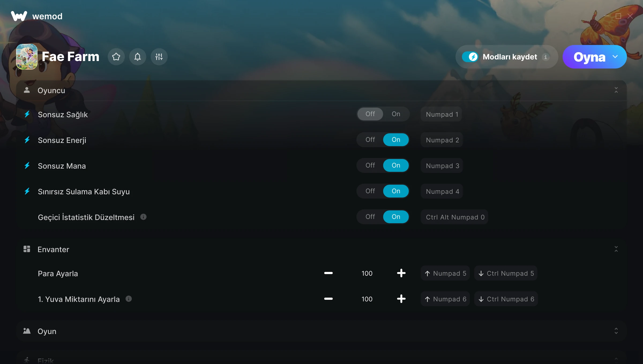The width and height of the screenshot is (643, 364).
Task: Collapse the Envanter section
Action: coord(616,249)
